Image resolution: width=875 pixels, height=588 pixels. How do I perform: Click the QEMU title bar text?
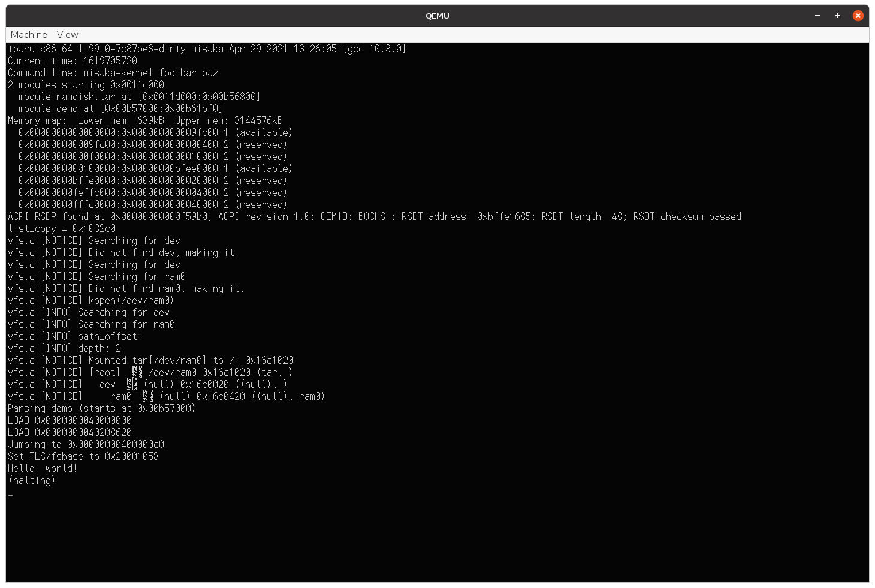pyautogui.click(x=437, y=16)
